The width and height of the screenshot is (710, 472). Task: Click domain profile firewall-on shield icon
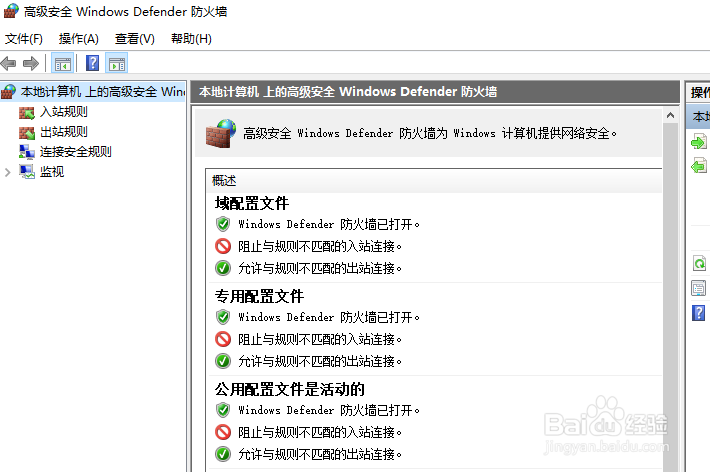223,224
